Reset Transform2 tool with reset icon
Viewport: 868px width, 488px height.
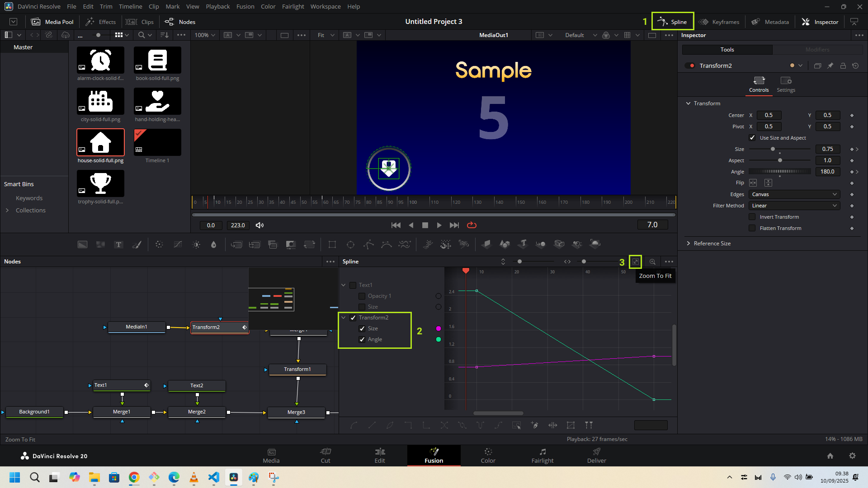855,66
